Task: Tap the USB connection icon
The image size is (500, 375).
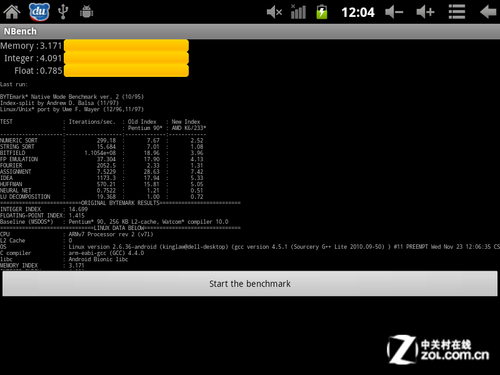Action: [63, 12]
